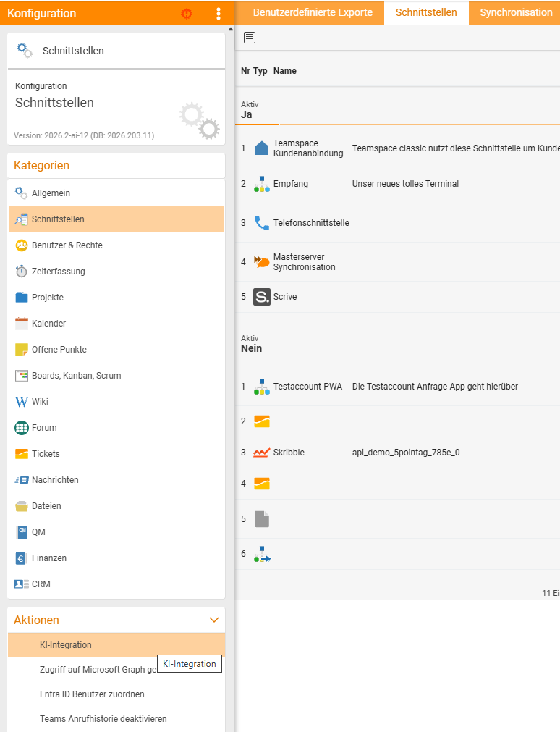
Task: Click the gears icon beside Schnittstellen title
Action: pyautogui.click(x=25, y=51)
